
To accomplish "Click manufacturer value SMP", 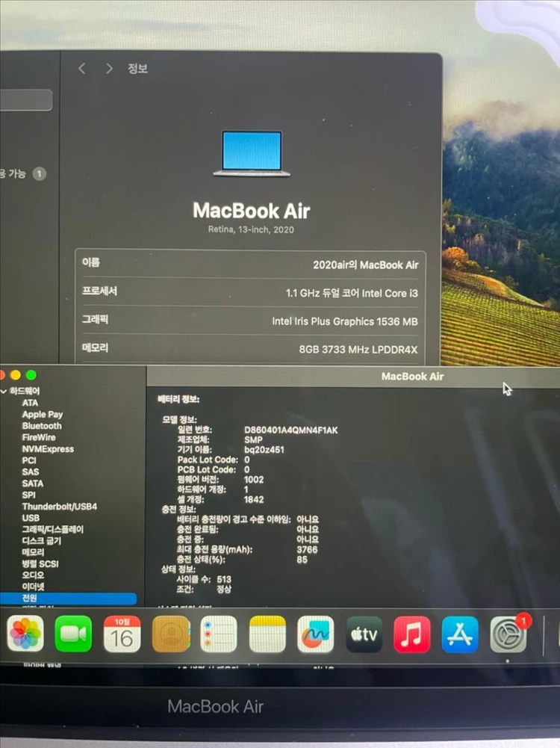I will click(x=253, y=440).
